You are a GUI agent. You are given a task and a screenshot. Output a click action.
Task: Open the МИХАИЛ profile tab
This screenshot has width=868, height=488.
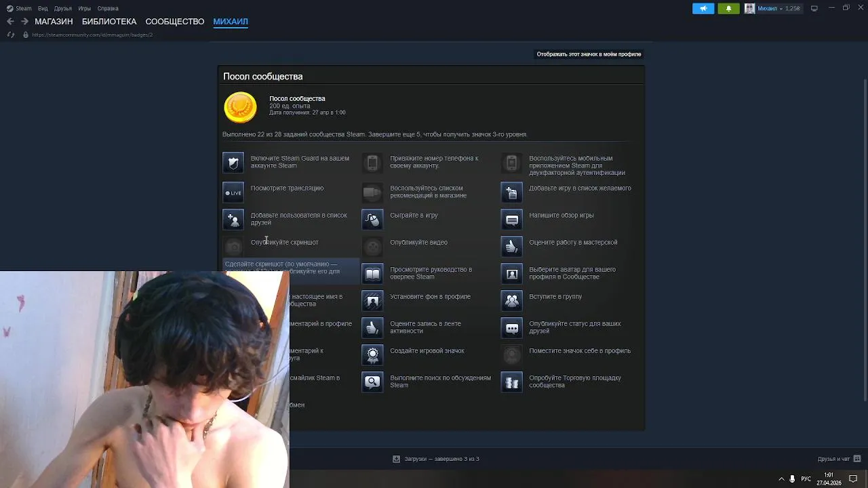coord(231,22)
